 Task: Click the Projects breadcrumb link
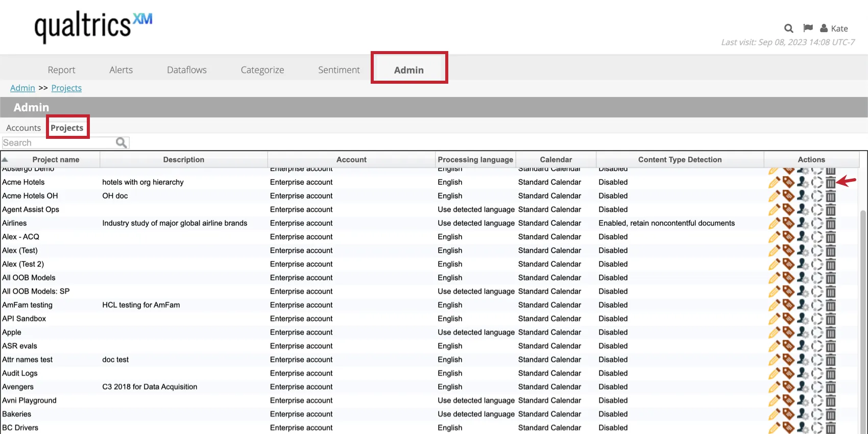[66, 88]
